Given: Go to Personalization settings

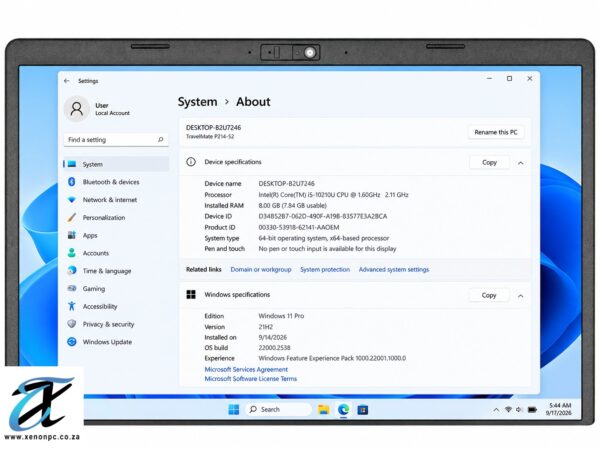Looking at the screenshot, I should [116, 217].
